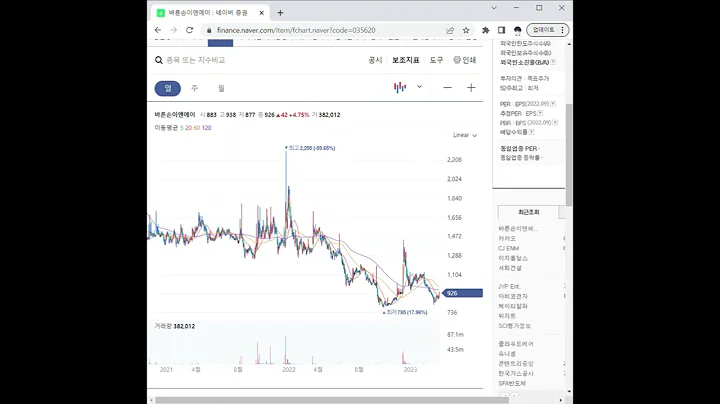
Task: Open the extensions puzzle icon
Action: 485,30
